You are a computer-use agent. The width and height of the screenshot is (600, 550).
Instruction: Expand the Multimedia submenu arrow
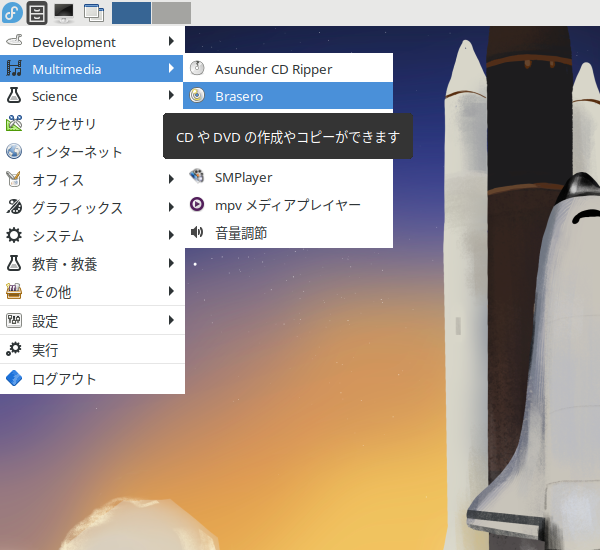pyautogui.click(x=171, y=68)
